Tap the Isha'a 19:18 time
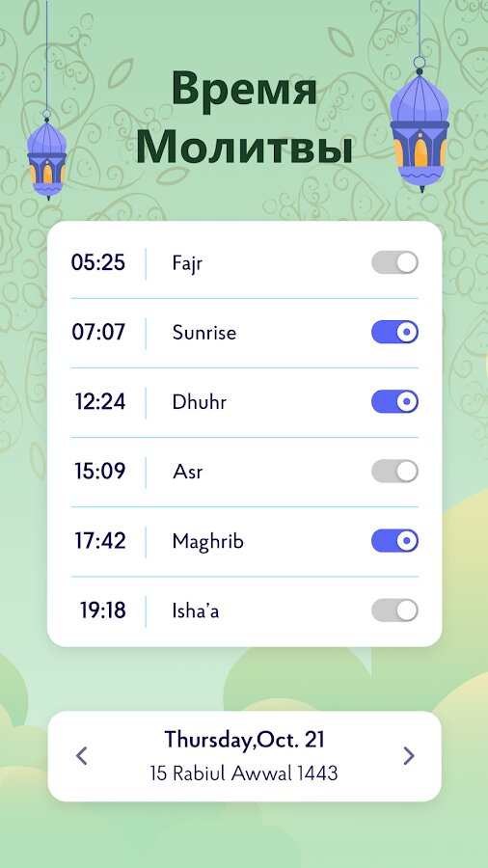Viewport: 488px width, 868px height. tap(103, 610)
